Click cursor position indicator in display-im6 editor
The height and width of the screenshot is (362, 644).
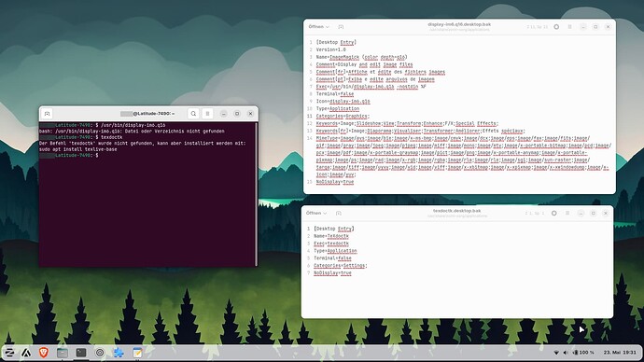tap(538, 27)
